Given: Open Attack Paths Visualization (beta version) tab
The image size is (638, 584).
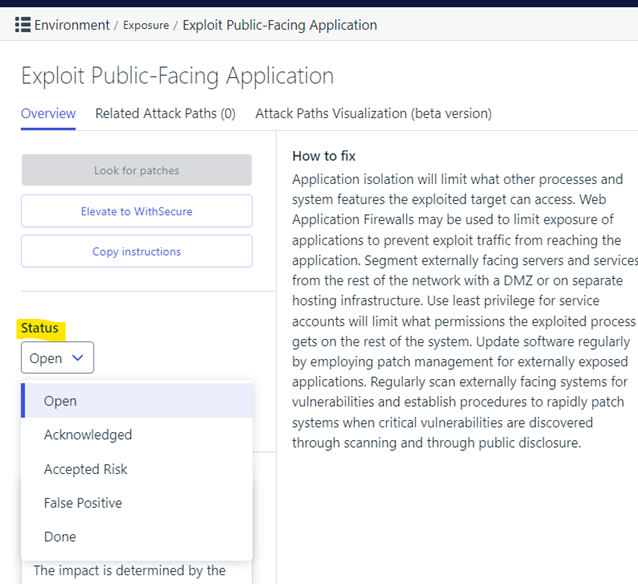Looking at the screenshot, I should coord(374,114).
